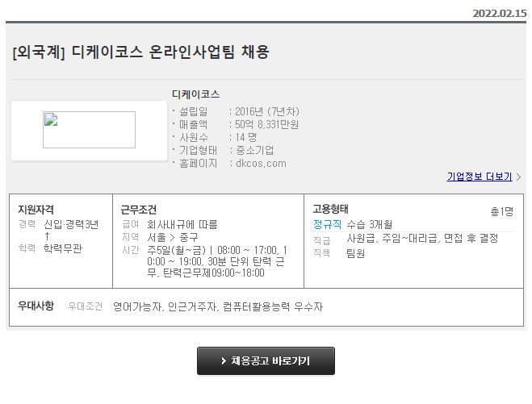Click the 정규직 employment type text
532x404 pixels.
coord(327,224)
